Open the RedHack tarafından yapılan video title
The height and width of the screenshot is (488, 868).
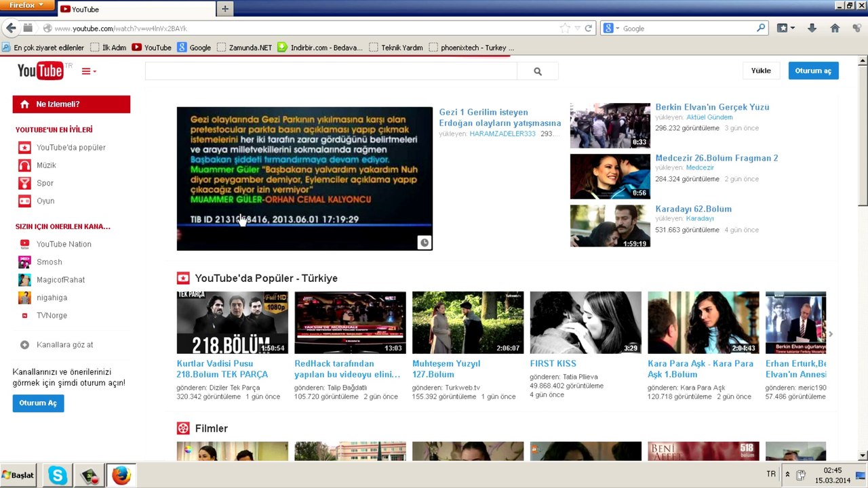tap(347, 369)
